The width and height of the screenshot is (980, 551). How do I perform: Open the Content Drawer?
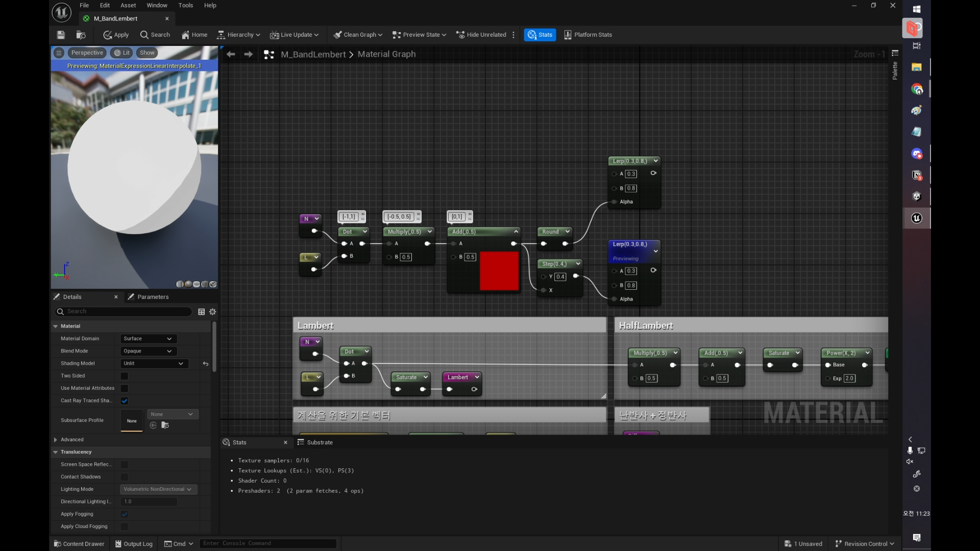tap(79, 544)
